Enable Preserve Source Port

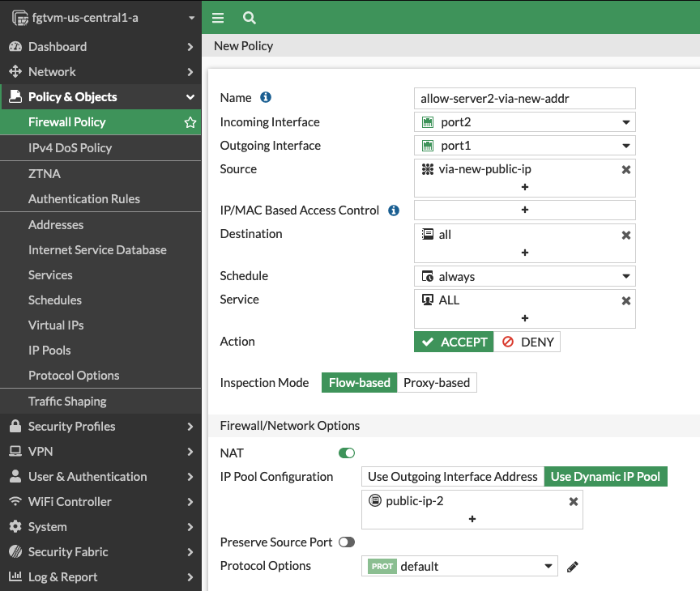[347, 542]
